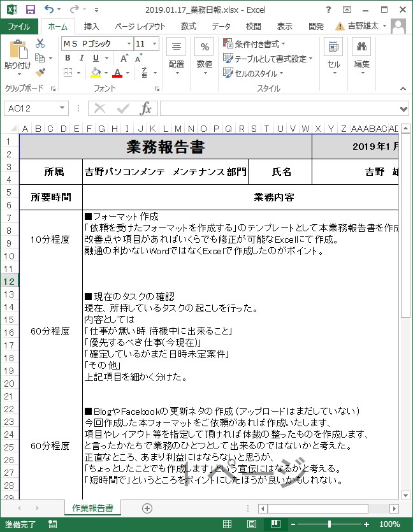Viewport: 413px width, 532px height.
Task: Open the font size dropdown showing 11
Action: click(x=154, y=44)
